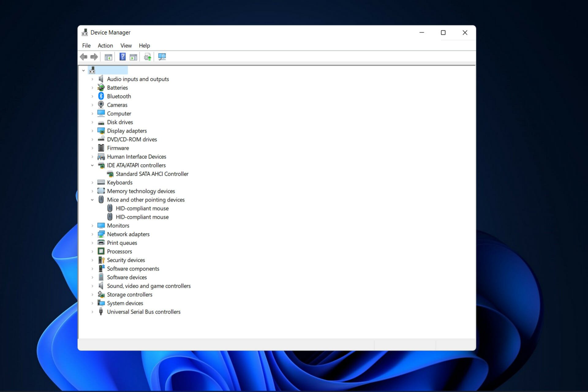Select the first HID-compliant mouse entry

click(142, 208)
